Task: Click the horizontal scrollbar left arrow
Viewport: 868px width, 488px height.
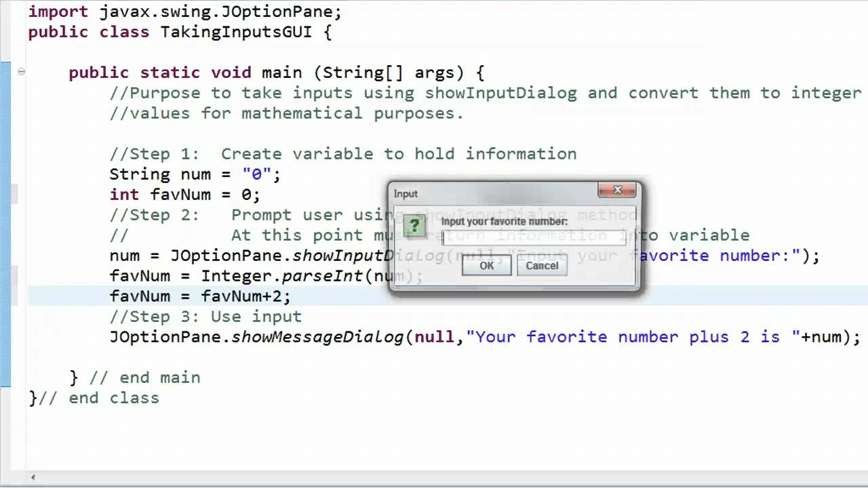Action: [x=33, y=478]
